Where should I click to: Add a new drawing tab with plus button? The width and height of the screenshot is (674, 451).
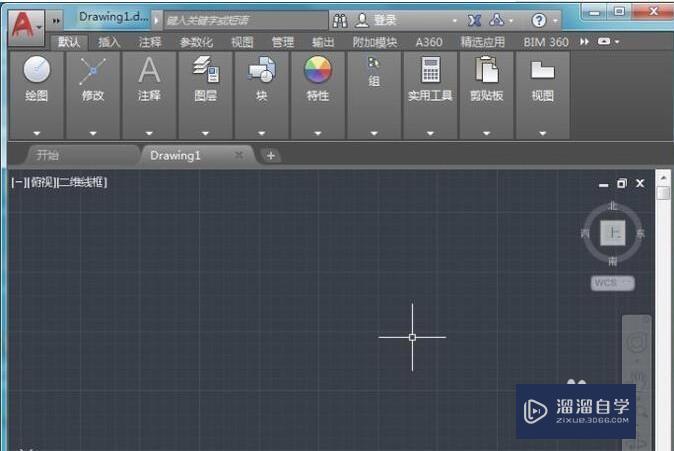(271, 156)
